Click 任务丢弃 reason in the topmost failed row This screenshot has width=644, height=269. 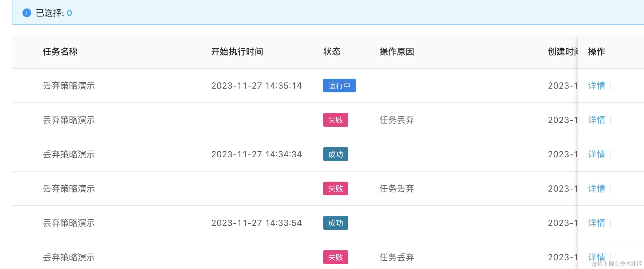click(396, 120)
